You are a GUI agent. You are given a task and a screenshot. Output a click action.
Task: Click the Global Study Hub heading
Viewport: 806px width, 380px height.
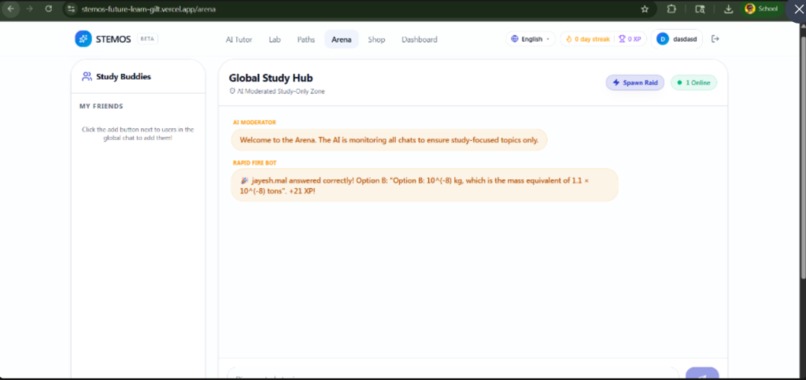(x=271, y=78)
